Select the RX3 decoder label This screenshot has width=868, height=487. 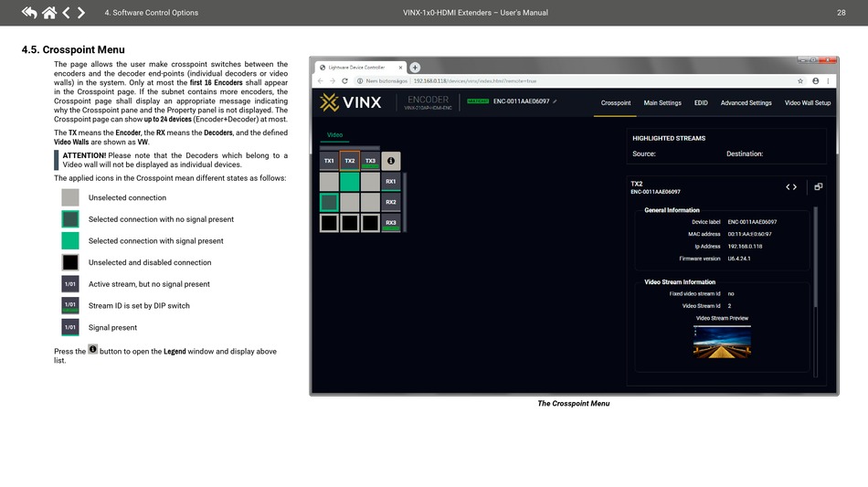391,223
